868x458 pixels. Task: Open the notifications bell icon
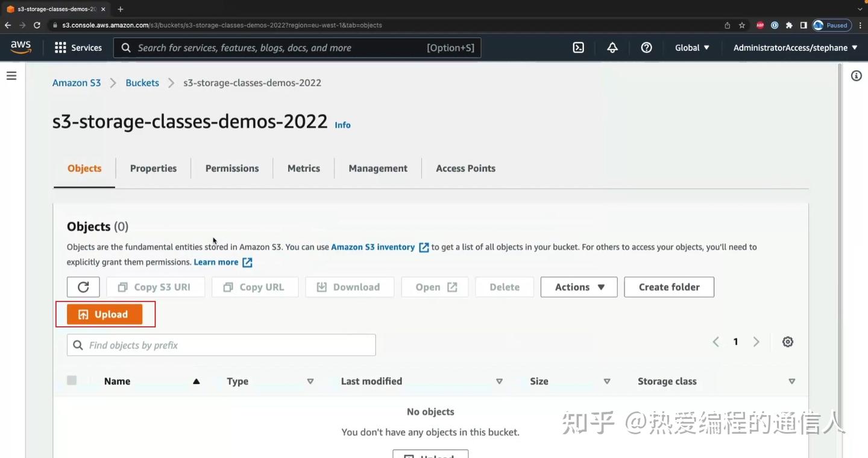tap(612, 47)
